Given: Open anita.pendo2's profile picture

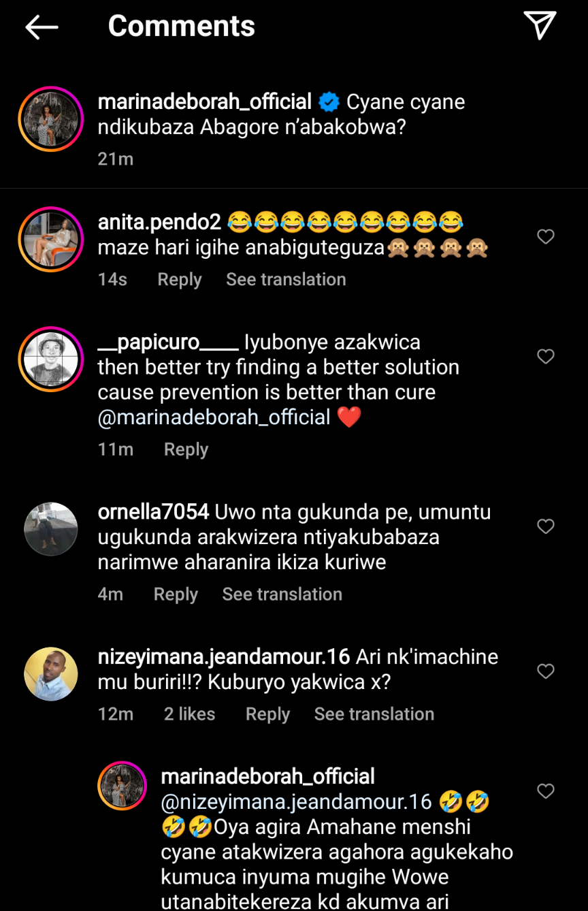Looking at the screenshot, I should pos(51,240).
